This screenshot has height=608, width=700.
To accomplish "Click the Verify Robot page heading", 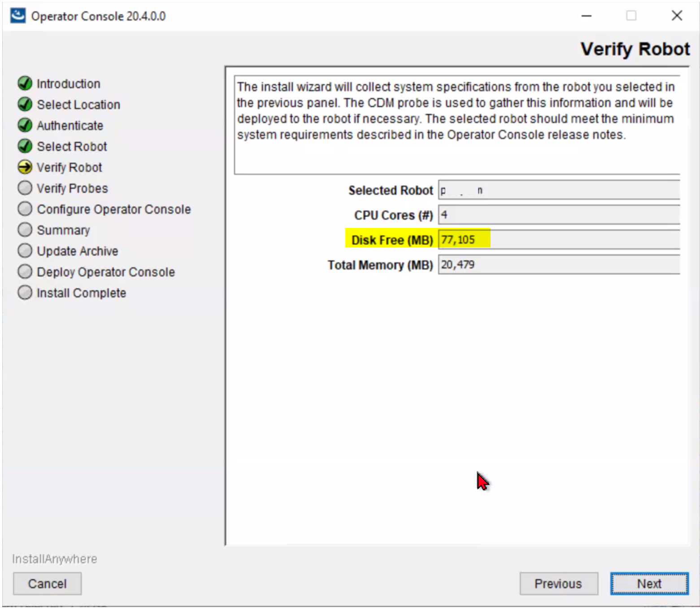I will [635, 49].
